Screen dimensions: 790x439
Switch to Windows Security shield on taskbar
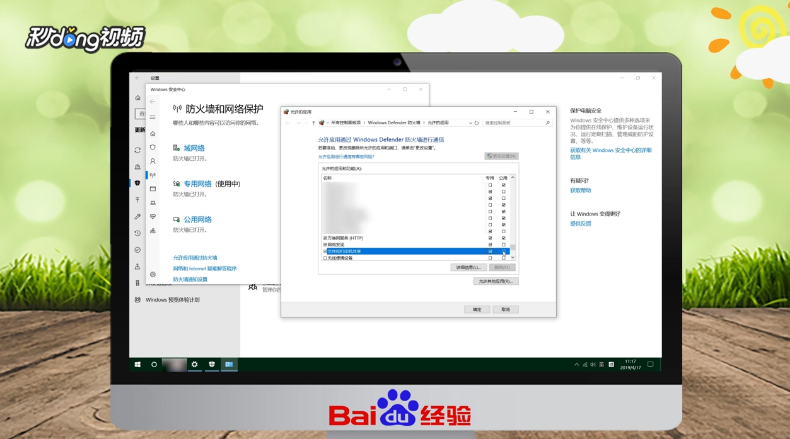pos(212,364)
